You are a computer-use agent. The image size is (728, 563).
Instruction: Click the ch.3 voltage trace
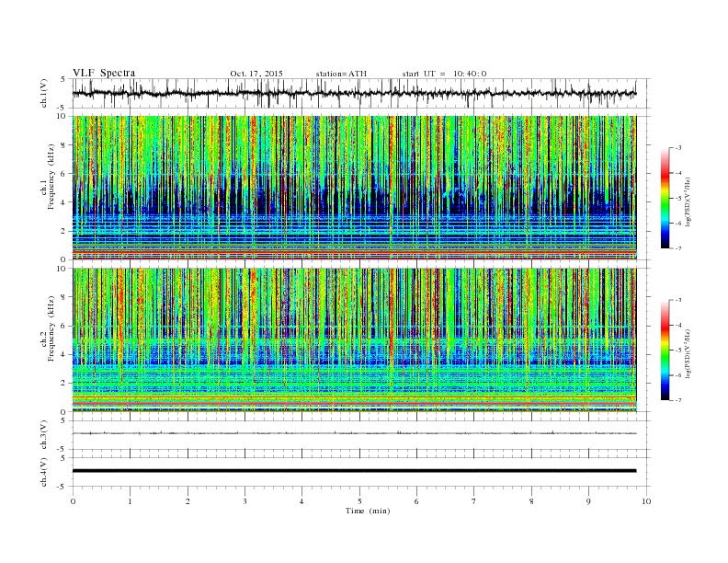(x=354, y=433)
